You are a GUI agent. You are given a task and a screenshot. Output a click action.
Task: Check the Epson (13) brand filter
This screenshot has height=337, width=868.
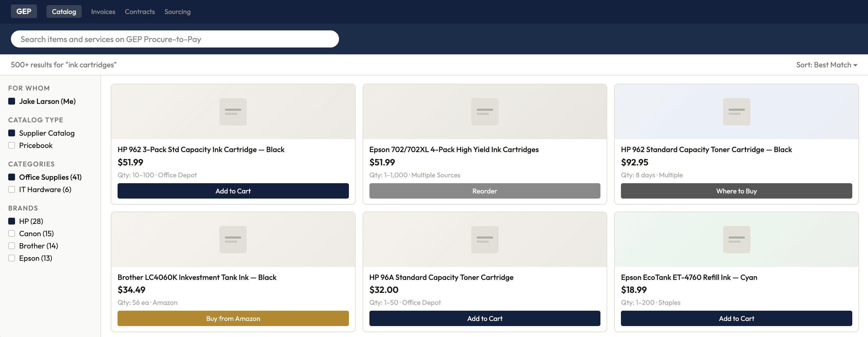click(12, 258)
